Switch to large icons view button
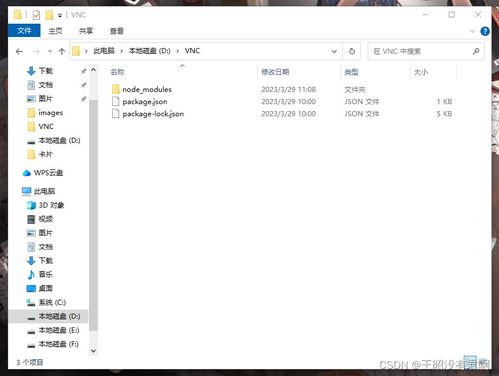This screenshot has width=499, height=376. click(x=483, y=362)
